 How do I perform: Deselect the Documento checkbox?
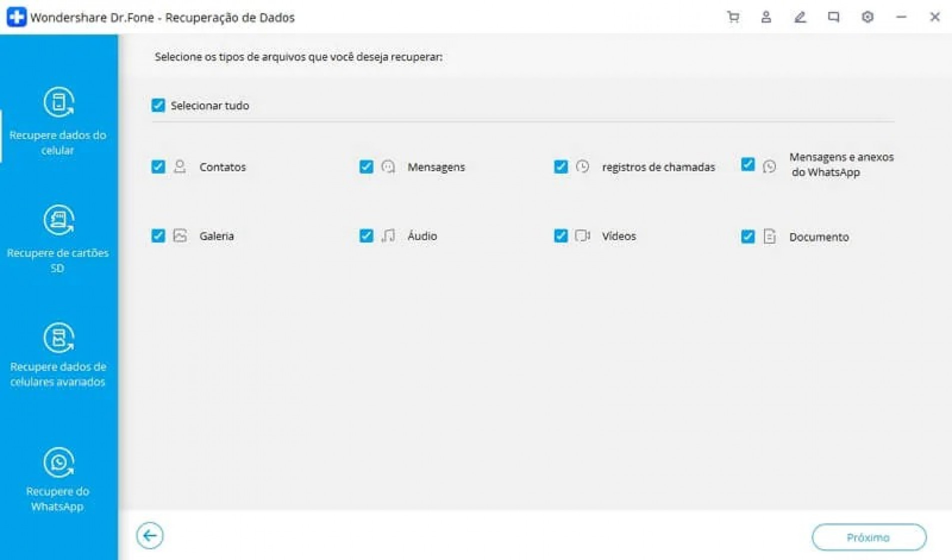(748, 236)
